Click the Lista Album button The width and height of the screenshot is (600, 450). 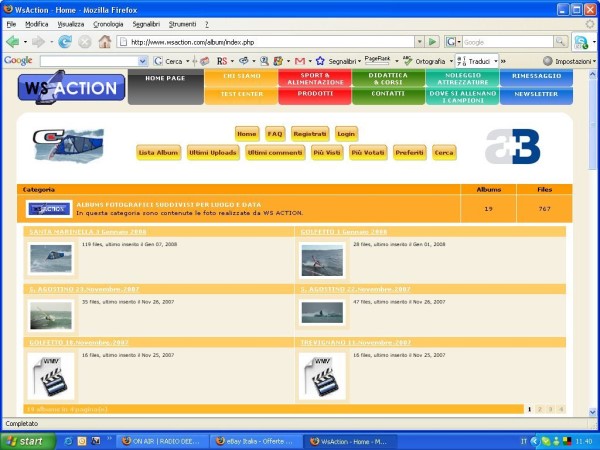[x=158, y=152]
